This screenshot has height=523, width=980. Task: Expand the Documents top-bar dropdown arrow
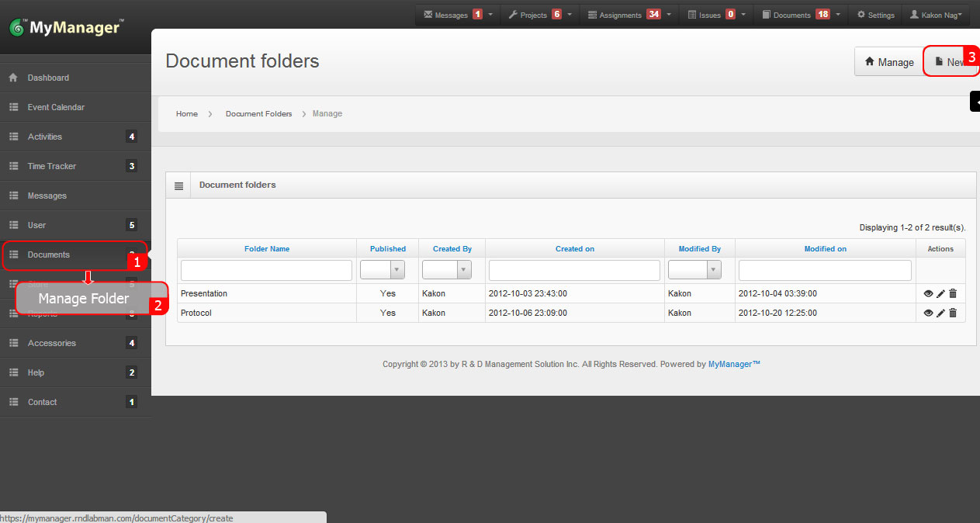(837, 14)
